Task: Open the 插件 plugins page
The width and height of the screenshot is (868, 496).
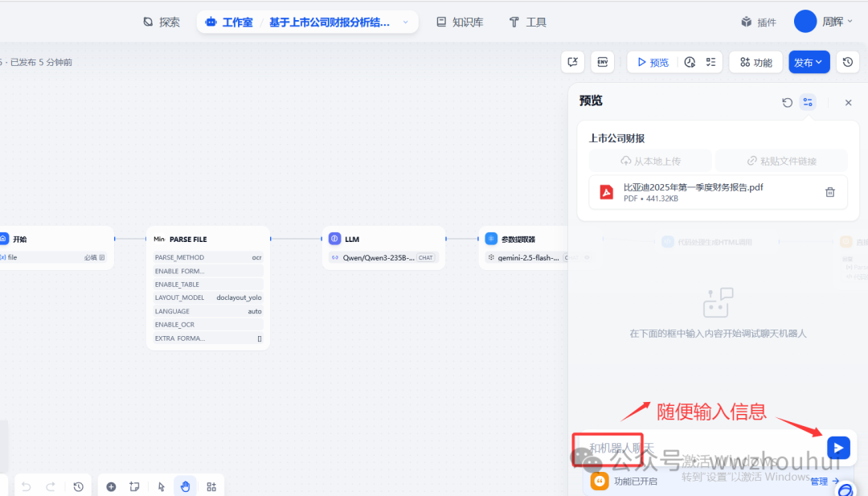Action: [x=759, y=23]
